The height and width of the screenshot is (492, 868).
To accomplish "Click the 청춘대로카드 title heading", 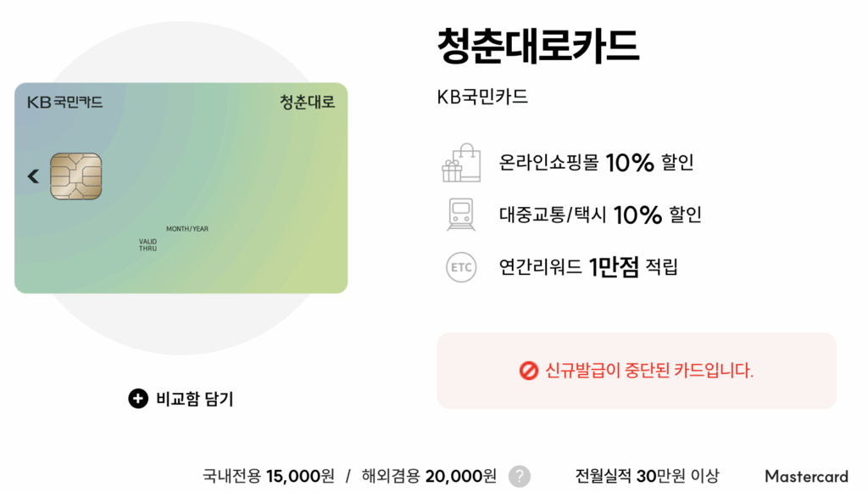I will 538,46.
